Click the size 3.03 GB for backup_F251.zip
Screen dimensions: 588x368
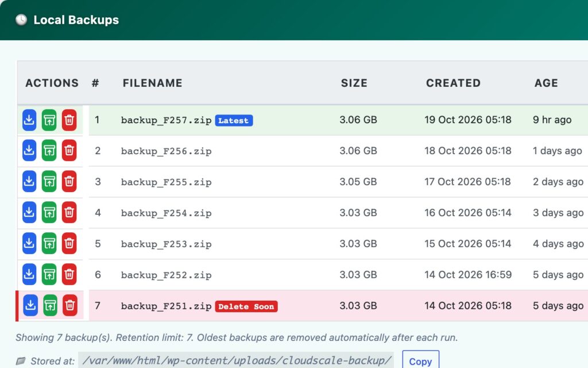tap(358, 306)
